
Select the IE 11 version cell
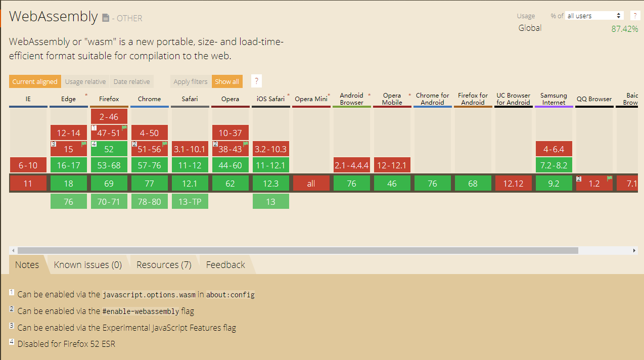point(28,184)
